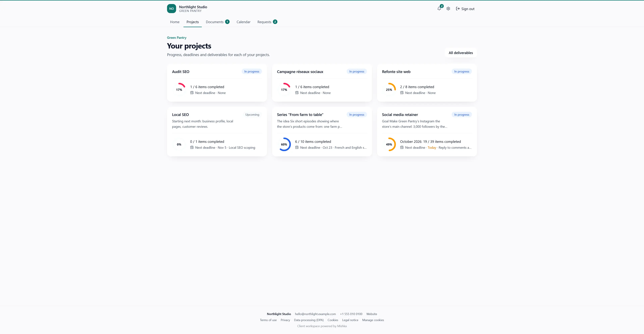Screen dimensions: 644x334
Task: Click the Green Pantry breadcrumb link
Action: point(177,38)
